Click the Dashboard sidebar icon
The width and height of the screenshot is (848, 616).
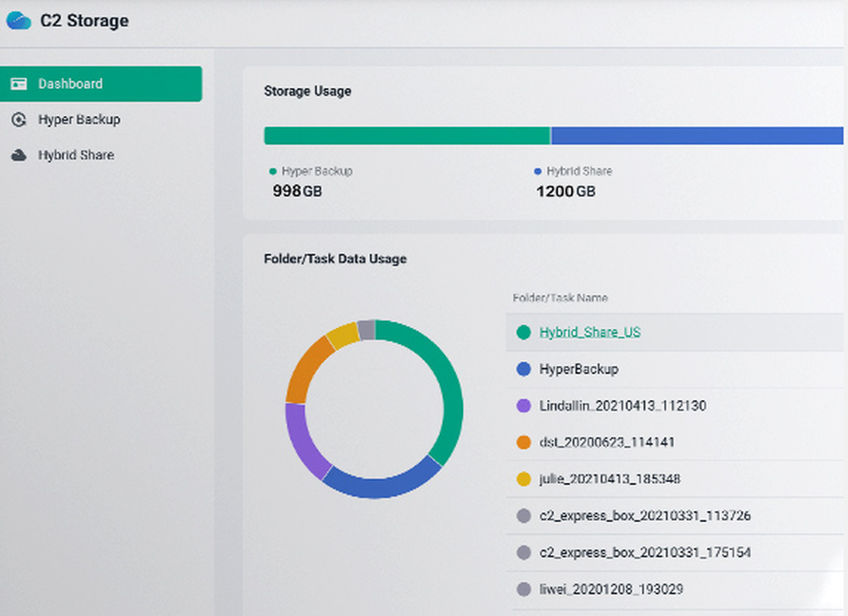pyautogui.click(x=19, y=84)
